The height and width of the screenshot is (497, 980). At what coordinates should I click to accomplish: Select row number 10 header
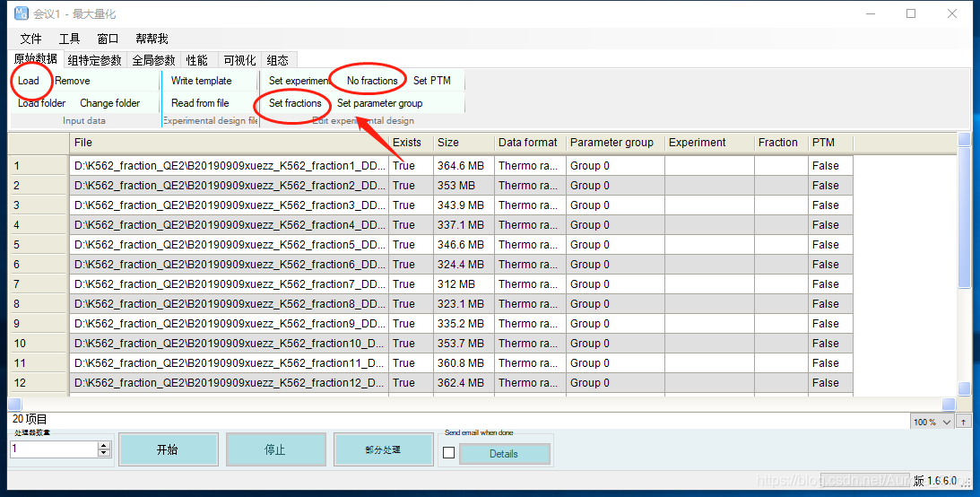(x=39, y=344)
